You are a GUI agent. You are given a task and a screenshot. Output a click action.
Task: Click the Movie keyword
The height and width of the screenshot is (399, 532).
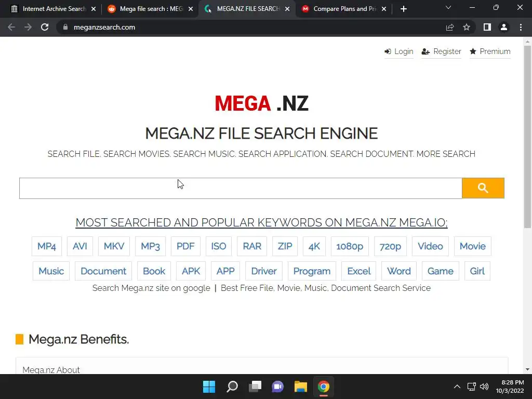tap(473, 246)
